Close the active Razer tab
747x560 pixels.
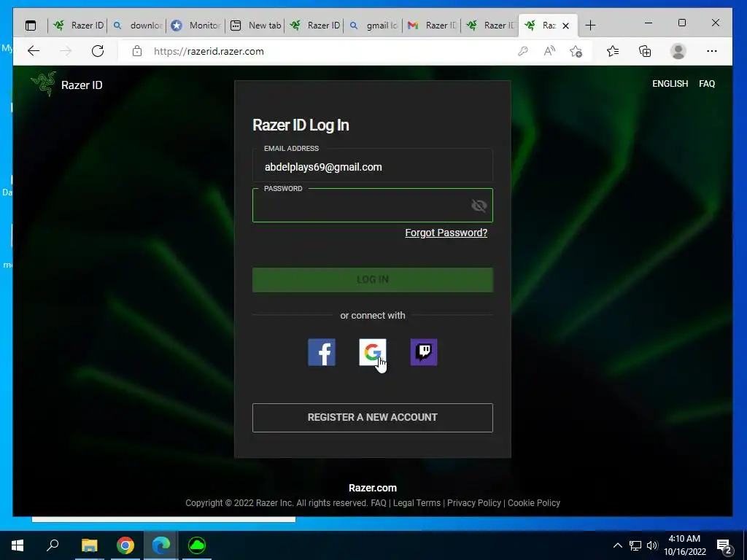[565, 26]
